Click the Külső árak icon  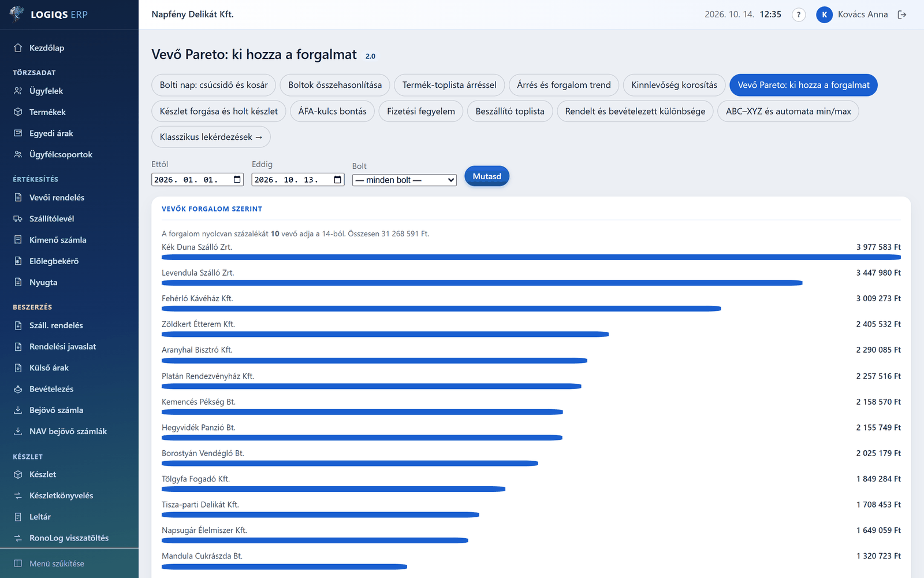(x=18, y=368)
